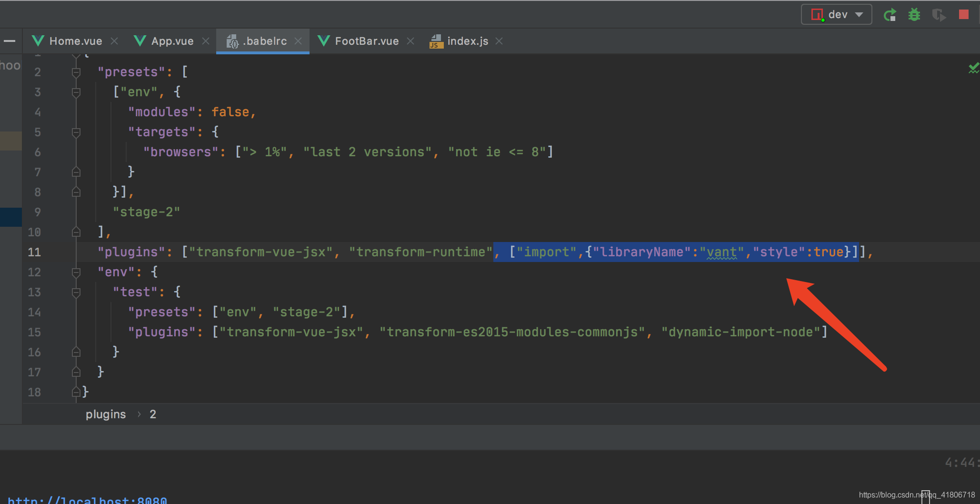Click the Rerun dev icon

(890, 15)
